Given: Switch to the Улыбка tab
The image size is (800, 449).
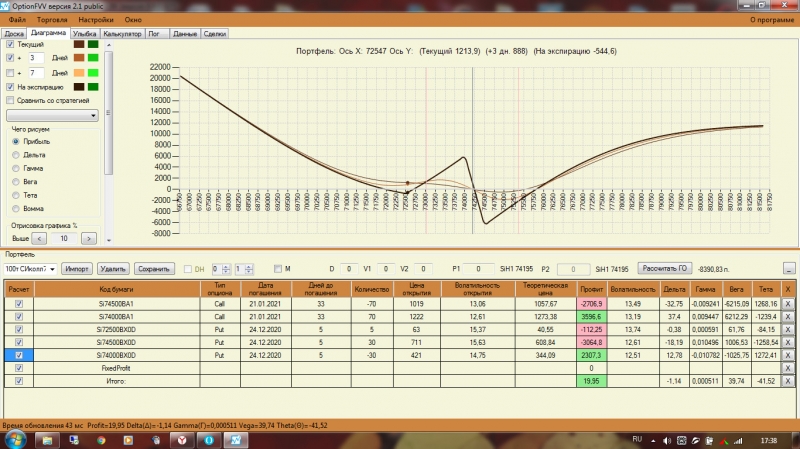Looking at the screenshot, I should pyautogui.click(x=84, y=34).
